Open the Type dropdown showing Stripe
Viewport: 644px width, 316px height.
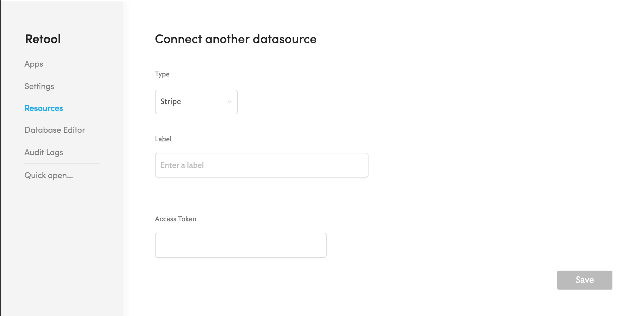[196, 102]
